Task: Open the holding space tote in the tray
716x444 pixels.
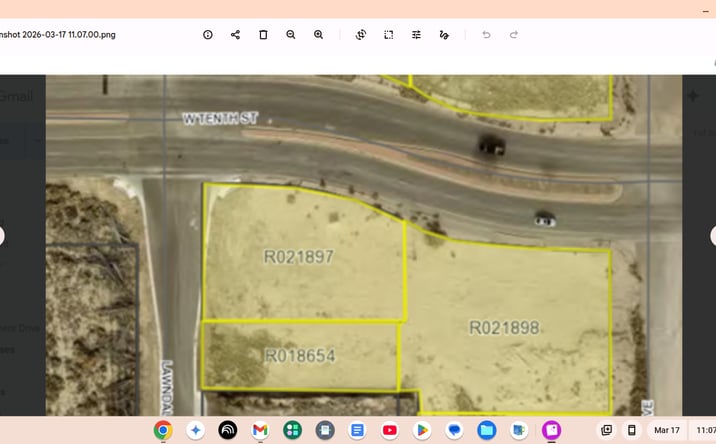Action: point(606,430)
